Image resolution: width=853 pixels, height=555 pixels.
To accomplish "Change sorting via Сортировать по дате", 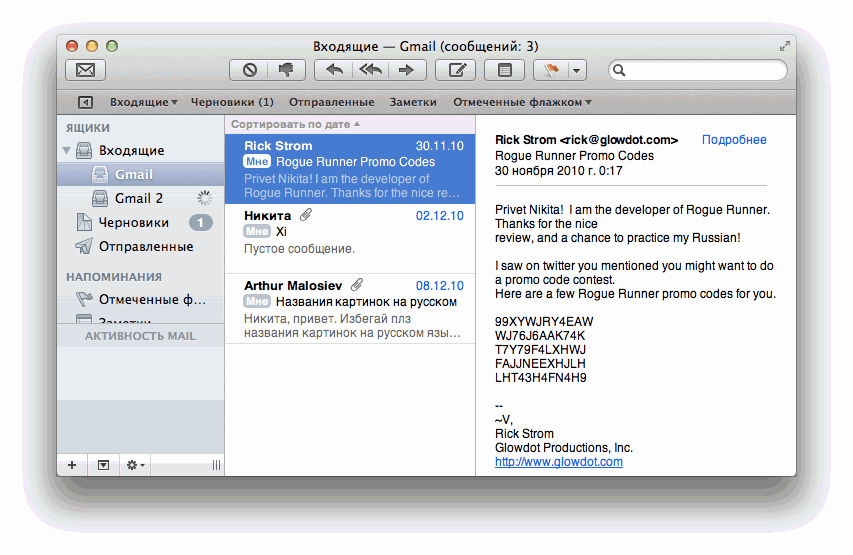I will [295, 125].
